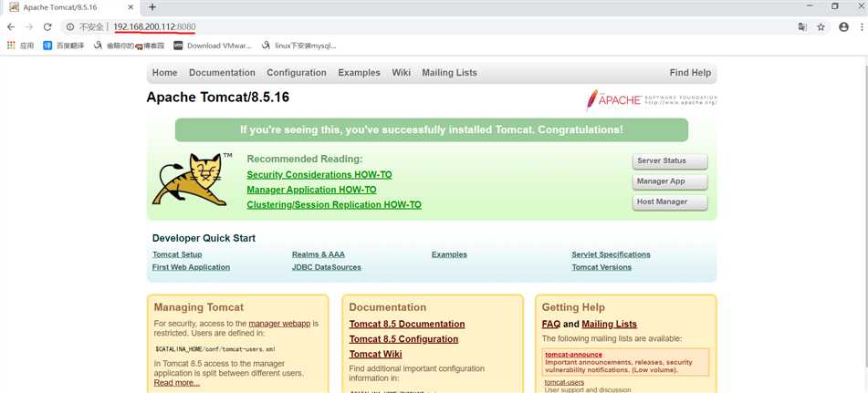Open Security Considerations HOW-TO link
The image size is (868, 393).
coord(319,175)
